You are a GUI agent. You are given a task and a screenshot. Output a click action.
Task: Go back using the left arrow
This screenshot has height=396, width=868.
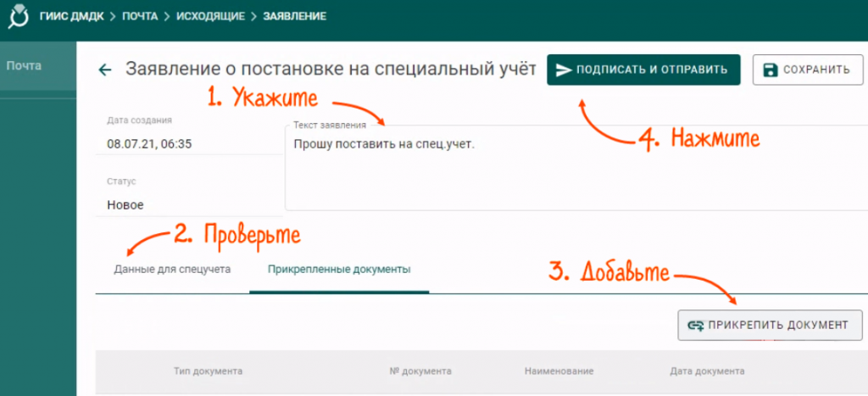[x=105, y=70]
